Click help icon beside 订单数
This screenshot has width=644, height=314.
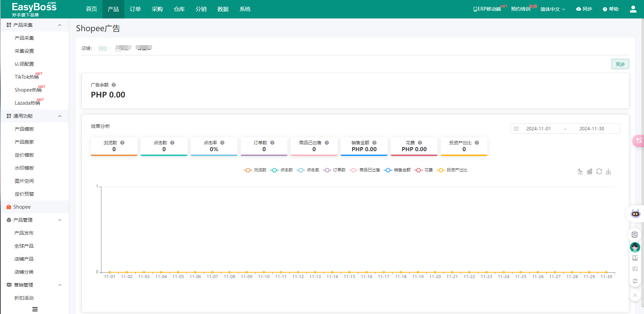click(x=272, y=143)
